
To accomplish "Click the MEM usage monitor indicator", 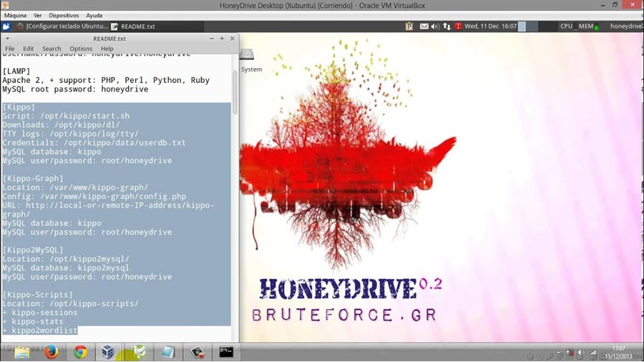I will click(x=589, y=26).
